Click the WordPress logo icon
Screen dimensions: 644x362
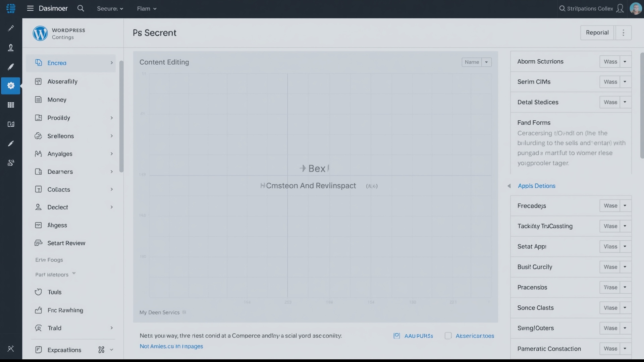click(40, 34)
